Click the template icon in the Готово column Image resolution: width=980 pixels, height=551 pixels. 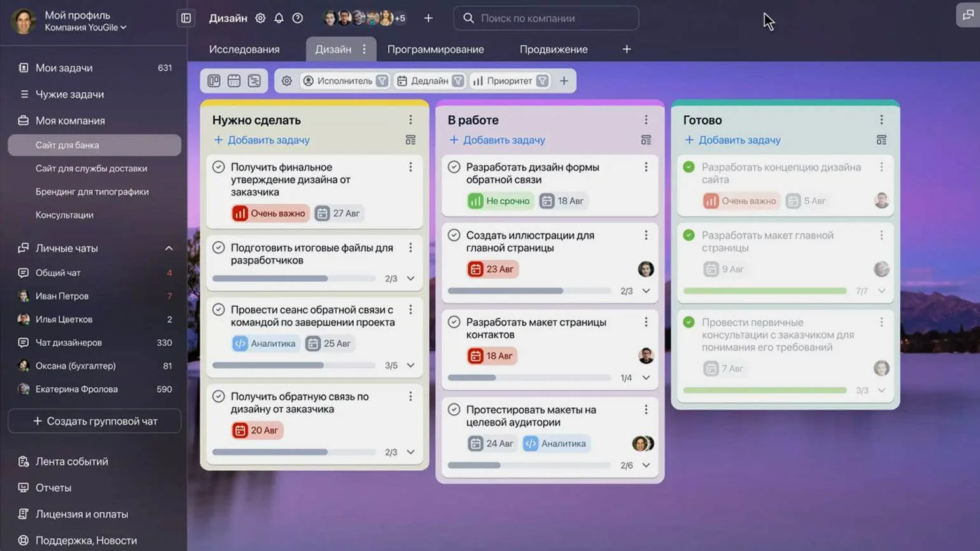(x=881, y=140)
